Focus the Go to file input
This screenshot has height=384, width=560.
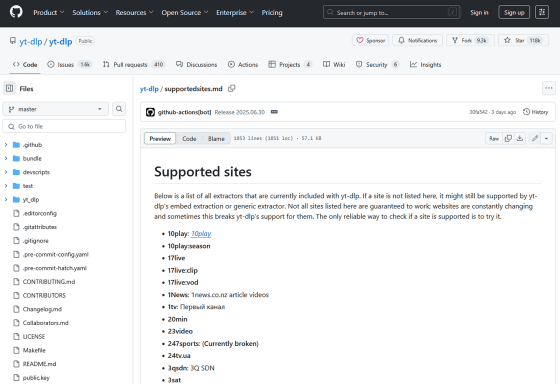pyautogui.click(x=64, y=126)
